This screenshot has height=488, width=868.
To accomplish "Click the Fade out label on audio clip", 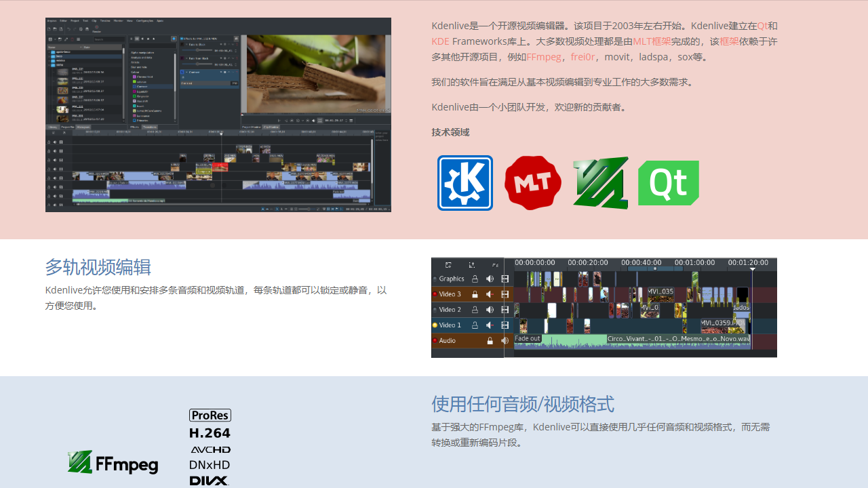I will (x=528, y=338).
